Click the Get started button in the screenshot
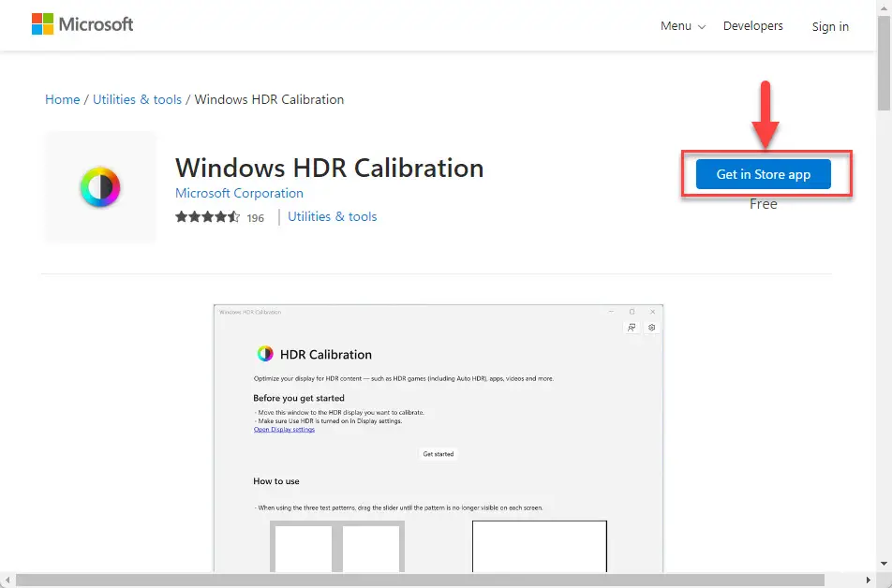 click(438, 454)
